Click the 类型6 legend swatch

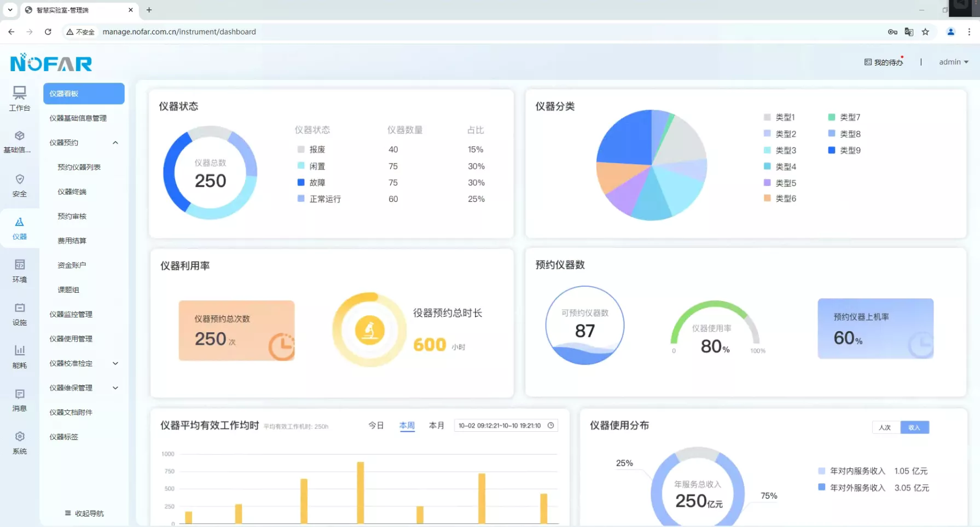pos(767,198)
